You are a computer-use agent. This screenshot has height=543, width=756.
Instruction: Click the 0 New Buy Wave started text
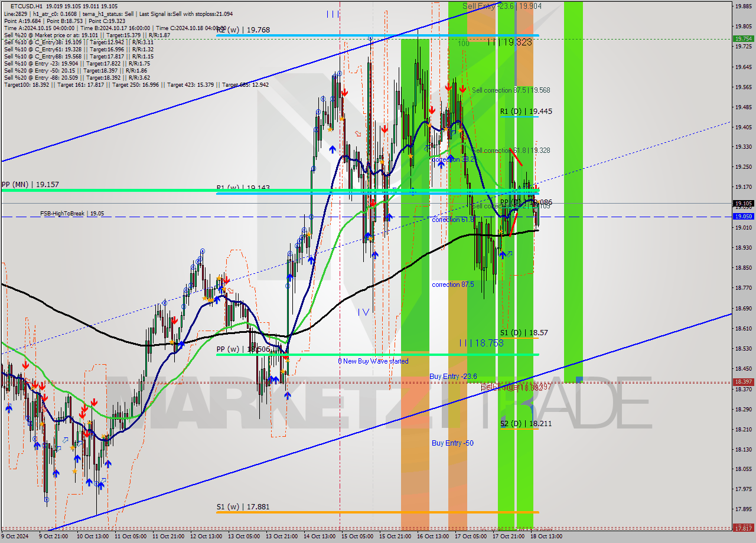click(373, 361)
